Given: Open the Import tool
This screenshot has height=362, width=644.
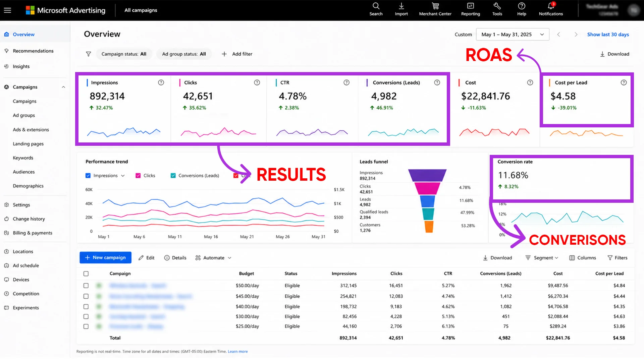Looking at the screenshot, I should point(401,9).
